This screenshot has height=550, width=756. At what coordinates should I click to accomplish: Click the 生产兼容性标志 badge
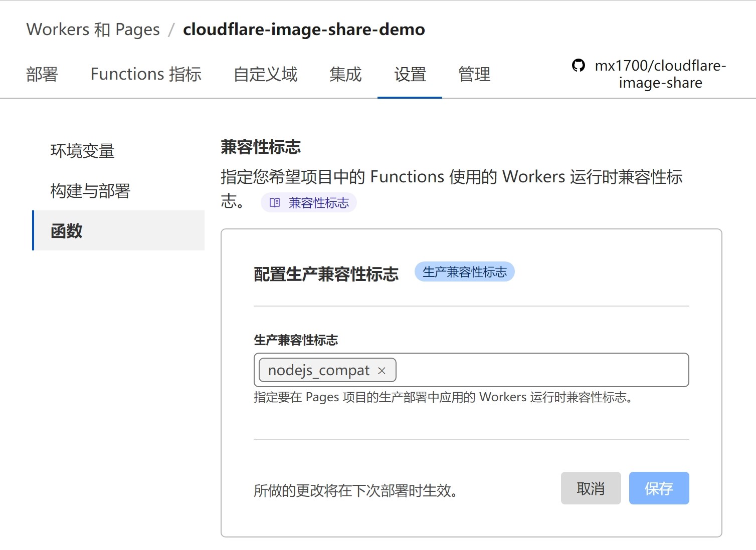[x=464, y=272]
